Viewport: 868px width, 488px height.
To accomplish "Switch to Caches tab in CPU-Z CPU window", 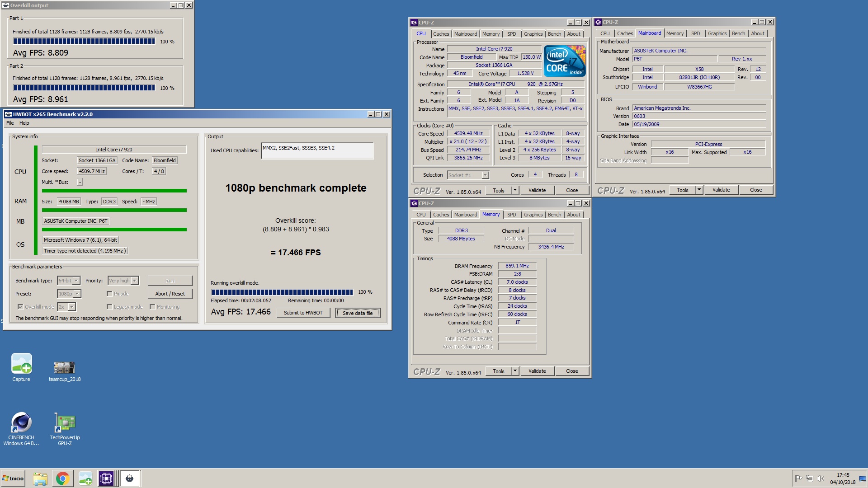I will pos(441,34).
